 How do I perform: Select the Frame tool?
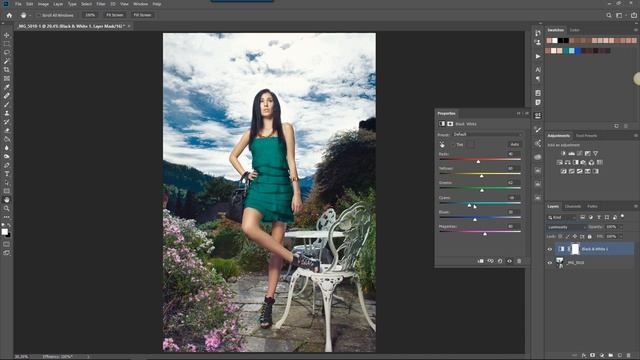tap(7, 78)
